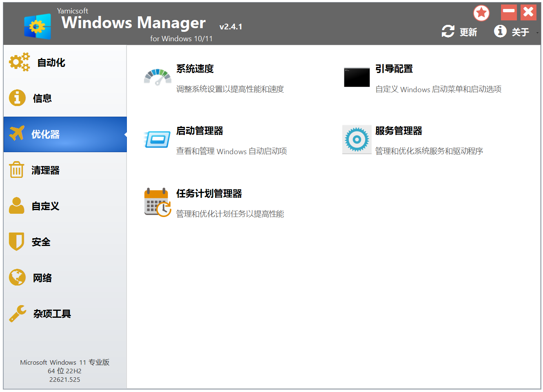Click the 更新 refresh arrows icon
The height and width of the screenshot is (392, 543).
[x=448, y=31]
